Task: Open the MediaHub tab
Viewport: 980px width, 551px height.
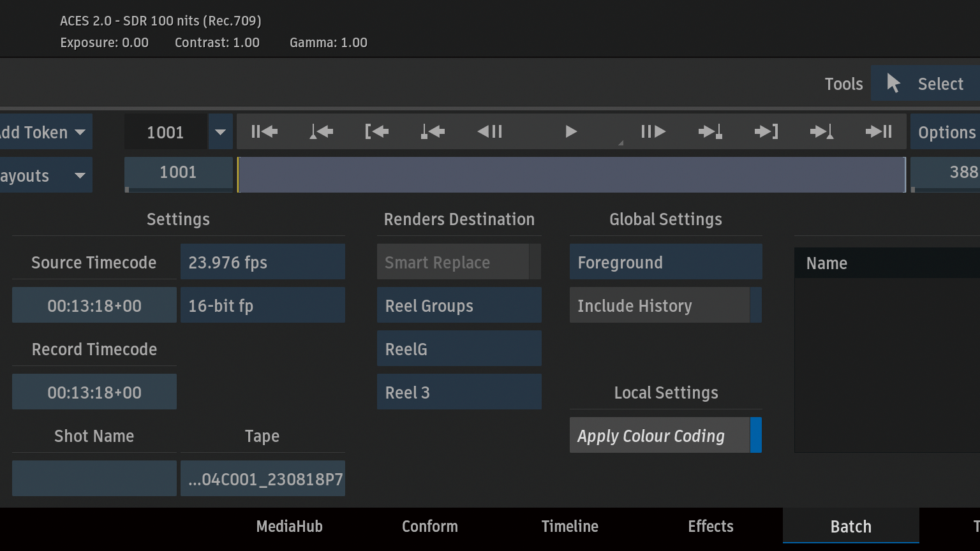Action: click(x=289, y=526)
